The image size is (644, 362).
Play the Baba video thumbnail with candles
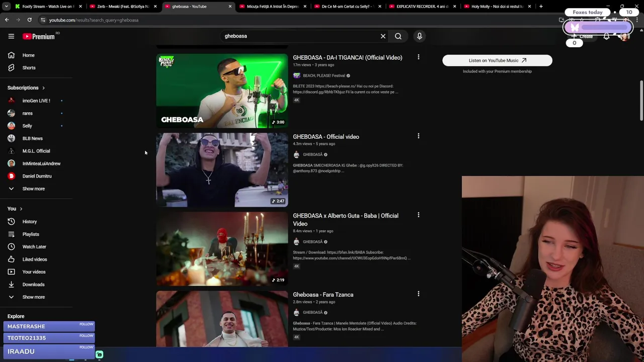click(222, 249)
